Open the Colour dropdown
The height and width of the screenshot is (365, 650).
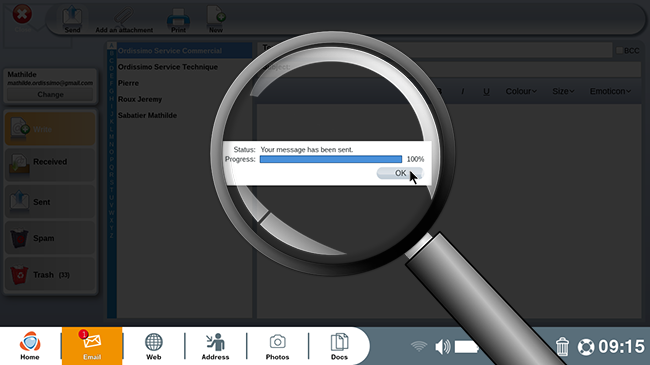(521, 91)
